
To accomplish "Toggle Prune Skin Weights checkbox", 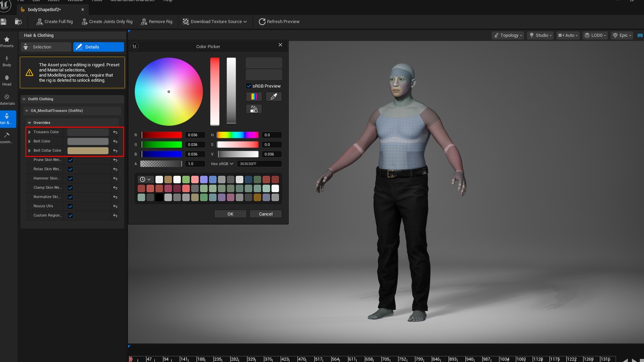I will click(x=70, y=160).
